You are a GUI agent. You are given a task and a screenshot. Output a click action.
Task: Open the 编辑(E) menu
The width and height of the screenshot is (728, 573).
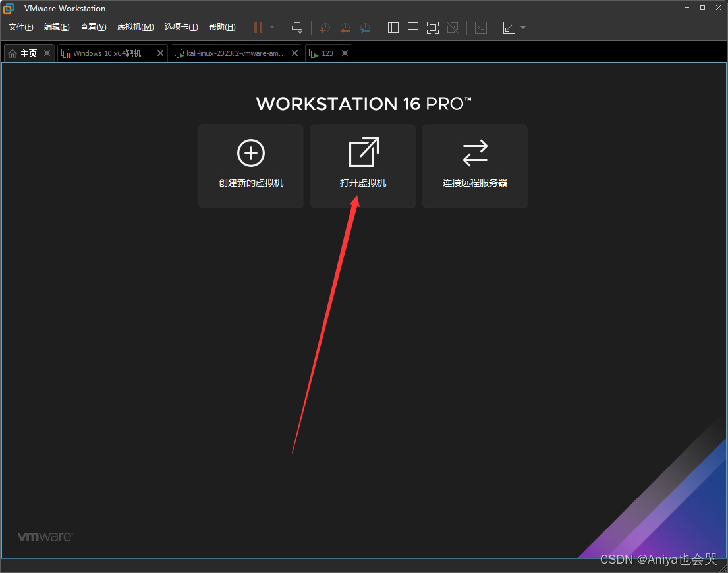tap(57, 27)
